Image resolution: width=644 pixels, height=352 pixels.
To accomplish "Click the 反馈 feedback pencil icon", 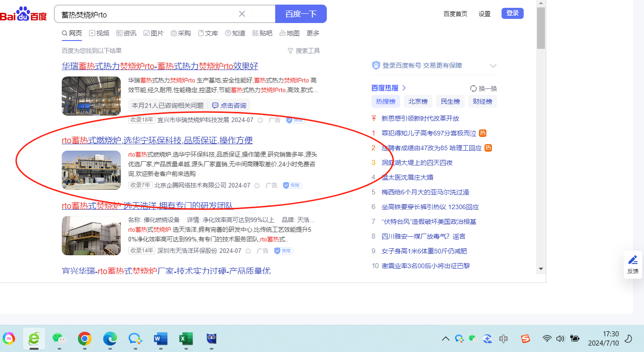I will [633, 260].
